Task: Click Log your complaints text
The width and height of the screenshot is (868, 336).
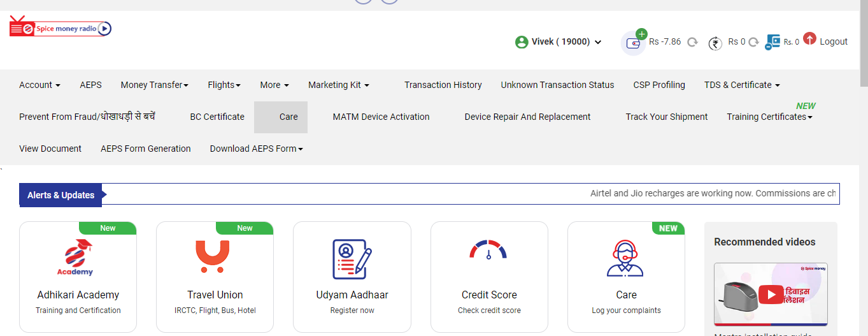Action: click(x=626, y=310)
